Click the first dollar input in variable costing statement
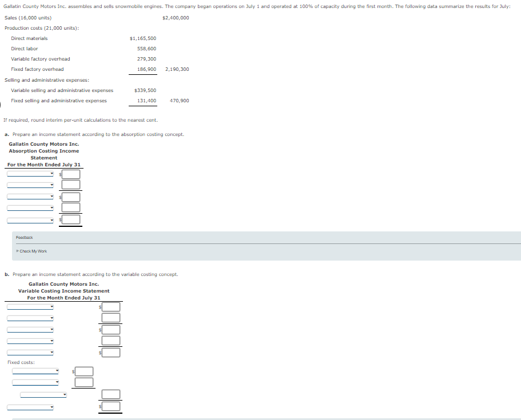Viewport: 521px width, 420px height. [110, 307]
